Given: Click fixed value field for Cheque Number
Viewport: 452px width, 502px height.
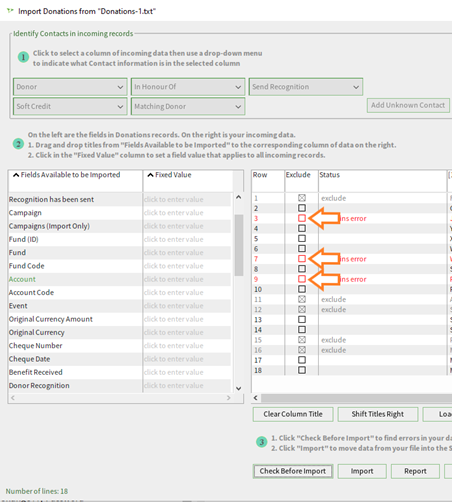Looking at the screenshot, I should [187, 346].
